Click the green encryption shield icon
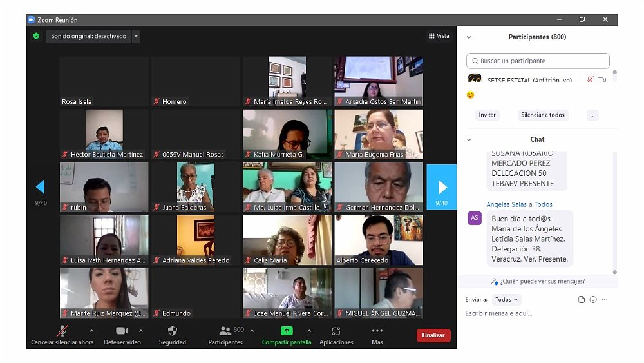The width and height of the screenshot is (644, 363). pyautogui.click(x=36, y=36)
